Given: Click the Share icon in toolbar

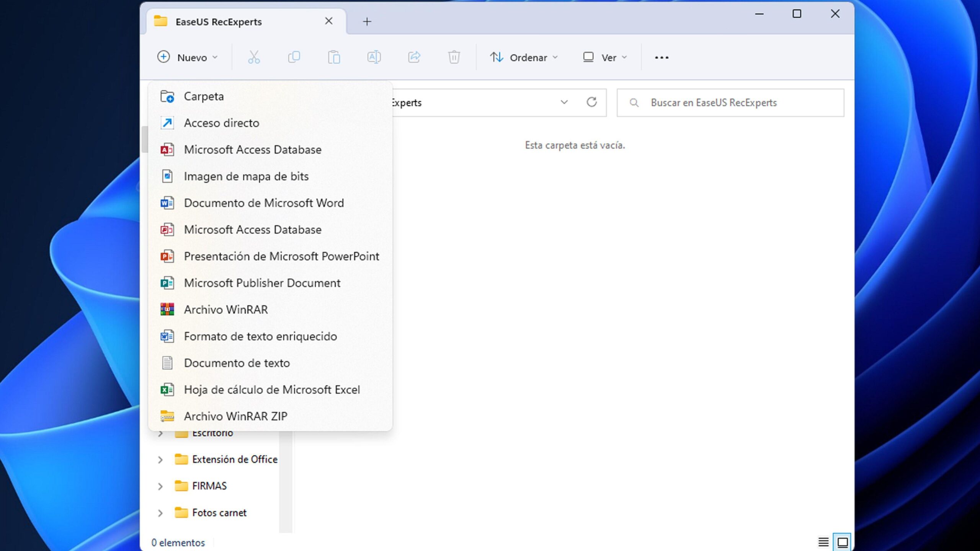Looking at the screenshot, I should 414,57.
